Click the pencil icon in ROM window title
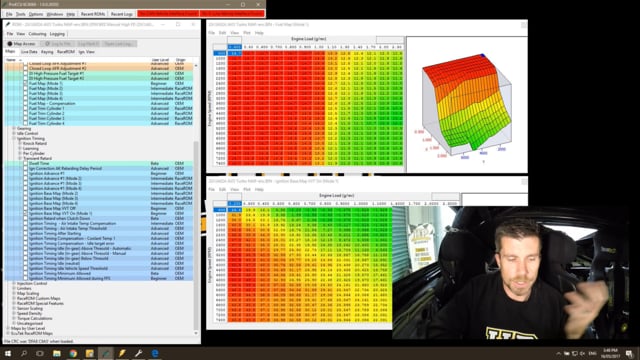Image resolution: width=640 pixels, height=360 pixels. coord(7,24)
